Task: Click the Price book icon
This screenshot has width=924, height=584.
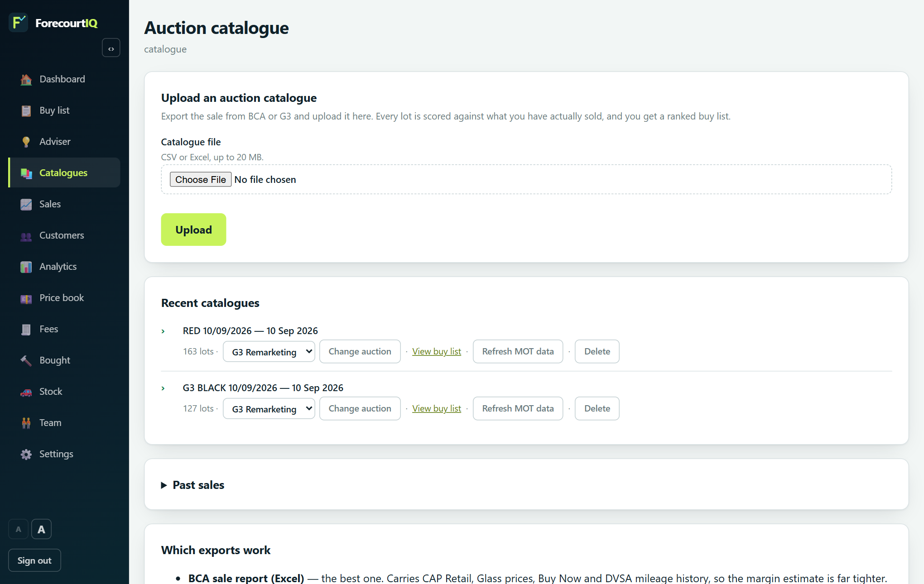Action: 26,298
